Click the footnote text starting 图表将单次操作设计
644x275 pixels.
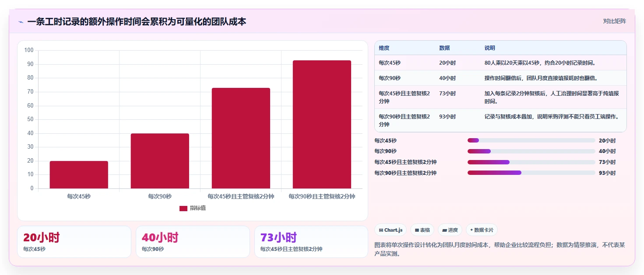(500, 249)
